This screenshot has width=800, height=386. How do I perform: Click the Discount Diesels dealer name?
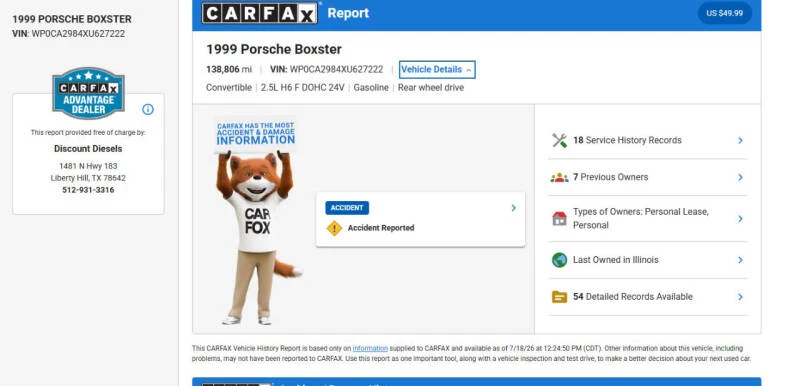coord(88,149)
